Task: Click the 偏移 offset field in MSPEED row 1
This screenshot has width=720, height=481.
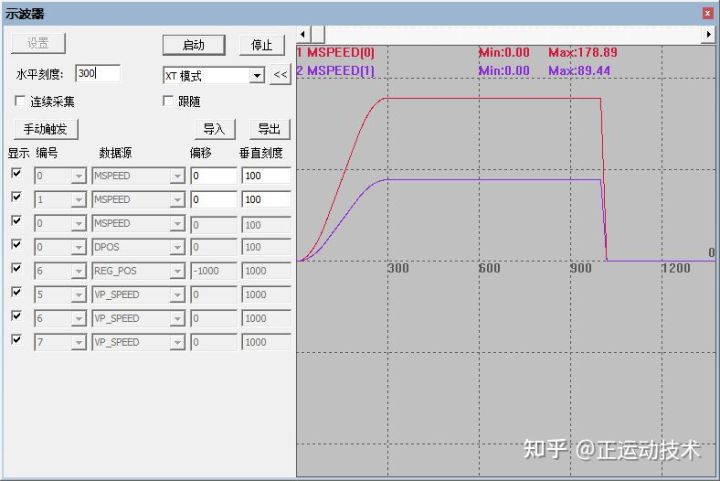Action: (214, 200)
